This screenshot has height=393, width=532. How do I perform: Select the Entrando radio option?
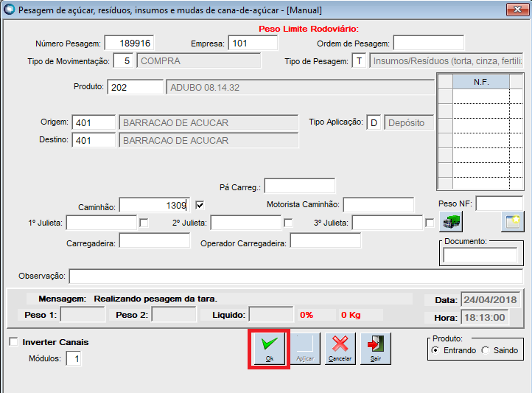[x=435, y=350]
